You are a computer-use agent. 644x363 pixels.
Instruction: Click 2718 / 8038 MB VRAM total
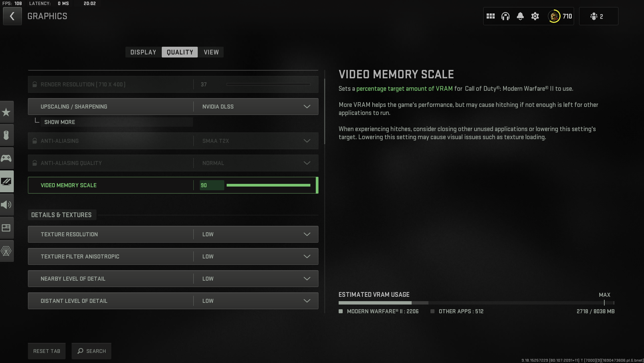coord(596,311)
